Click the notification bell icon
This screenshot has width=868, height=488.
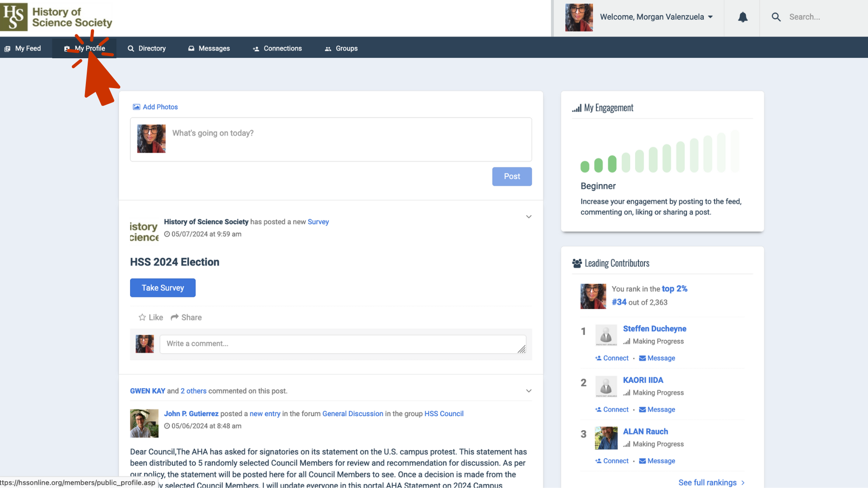[x=742, y=17]
